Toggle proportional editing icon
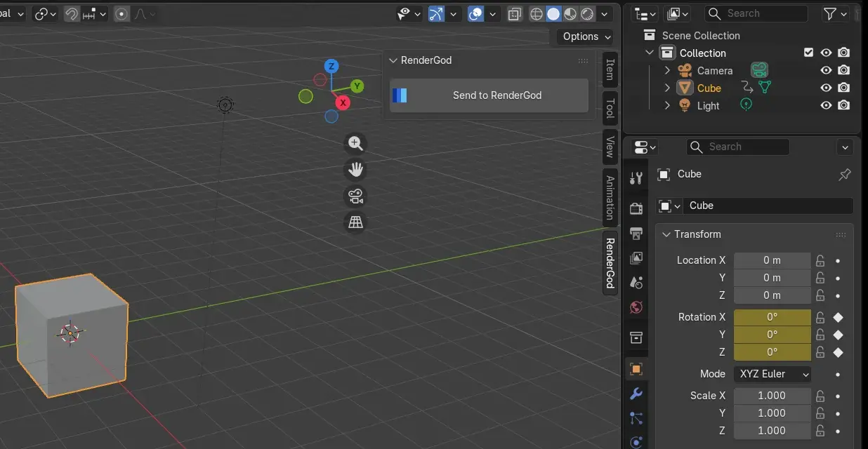 [122, 14]
